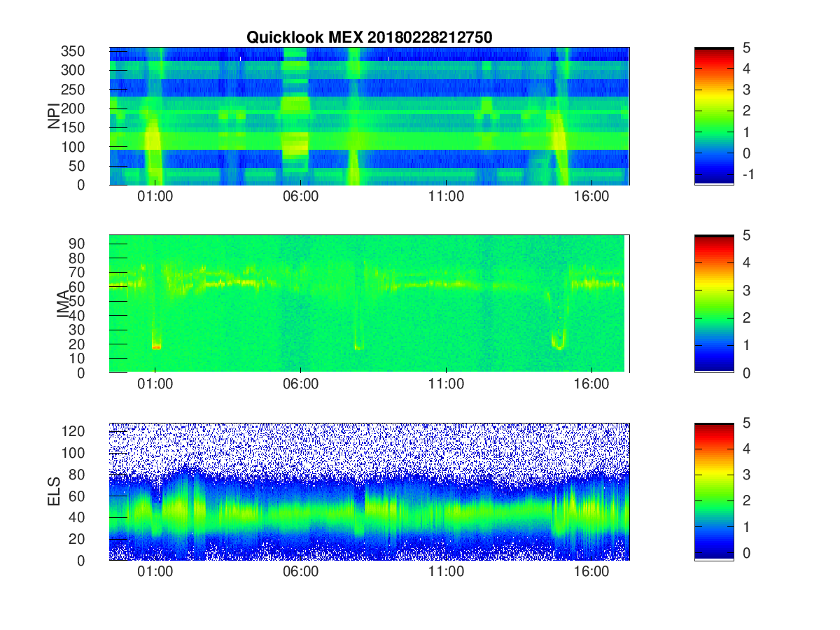Click the 01:00 time label under IMA panel
840x630 pixels.
point(155,384)
